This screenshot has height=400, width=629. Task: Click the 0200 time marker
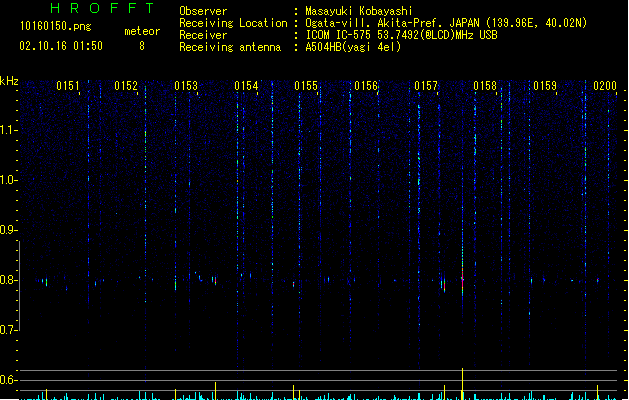605,86
